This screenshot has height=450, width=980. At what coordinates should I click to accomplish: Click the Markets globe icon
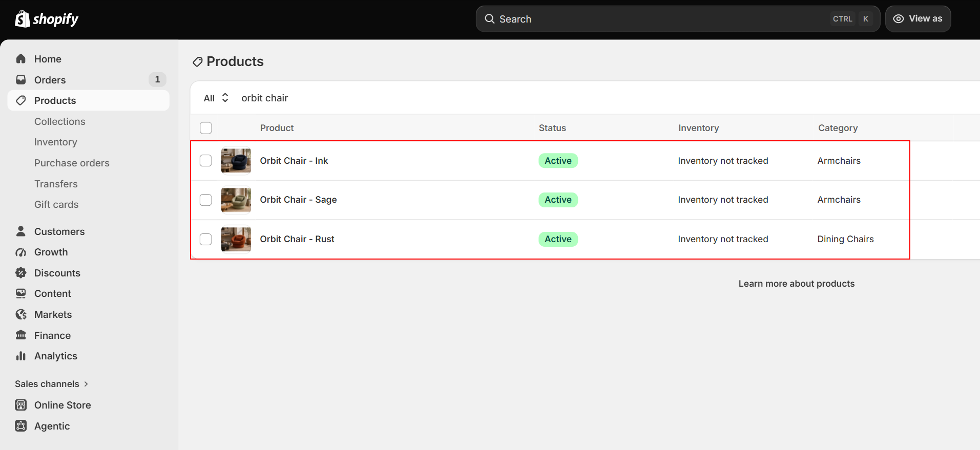click(21, 314)
